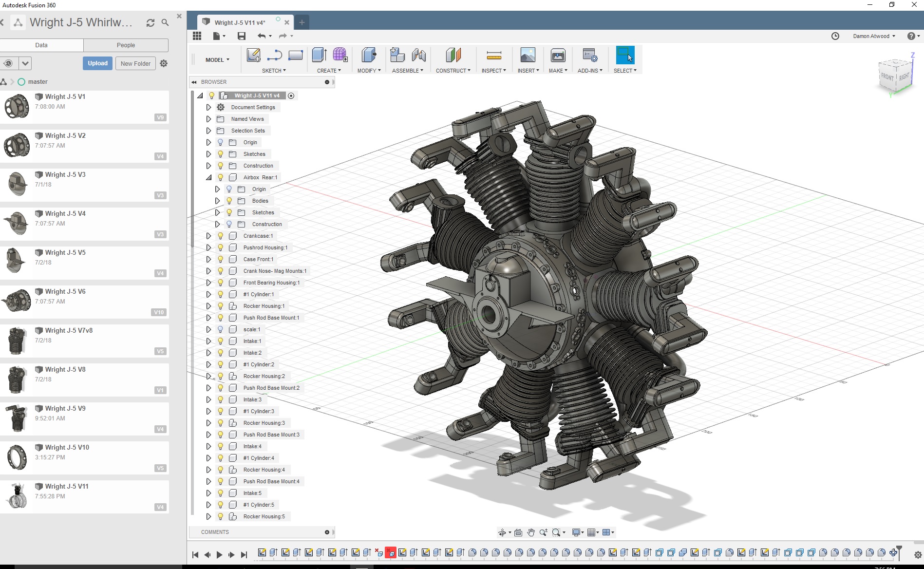Screen dimensions: 924x569
Task: Click the New Component assemble icon
Action: pos(397,55)
